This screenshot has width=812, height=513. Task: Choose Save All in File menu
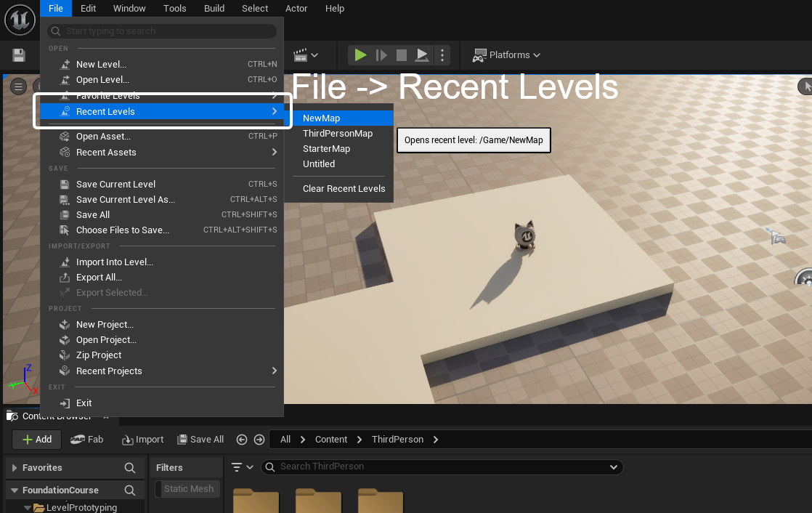(161, 214)
